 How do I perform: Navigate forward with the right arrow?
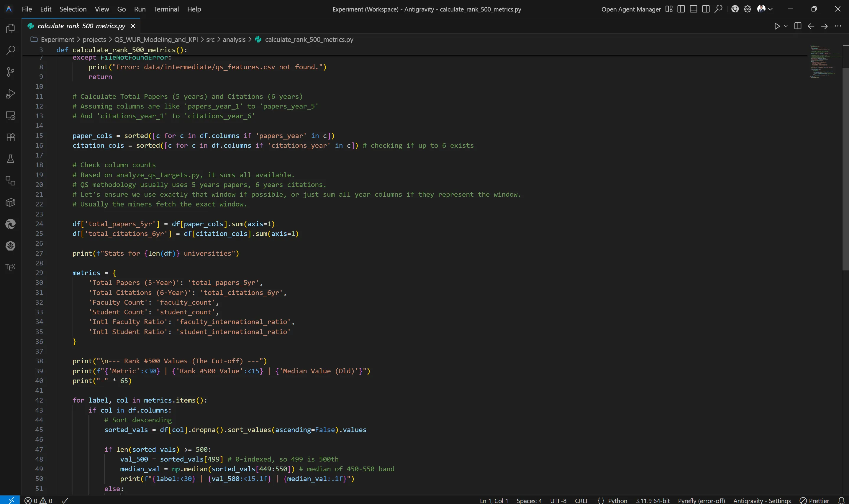(x=824, y=26)
